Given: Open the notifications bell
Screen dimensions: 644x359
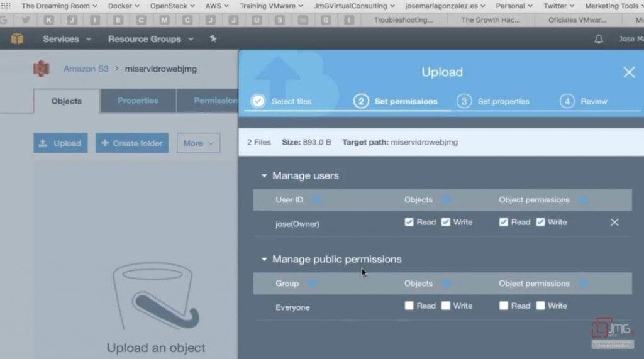Looking at the screenshot, I should pos(599,39).
